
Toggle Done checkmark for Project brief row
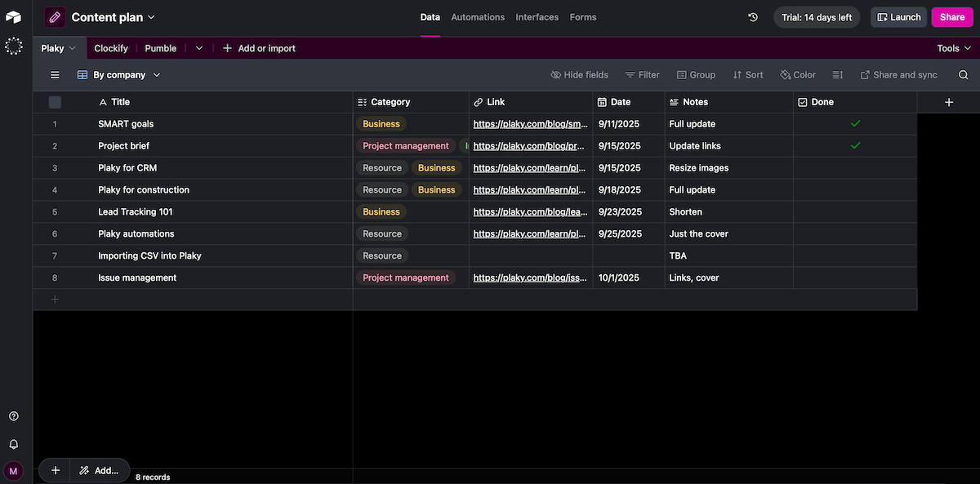point(856,145)
